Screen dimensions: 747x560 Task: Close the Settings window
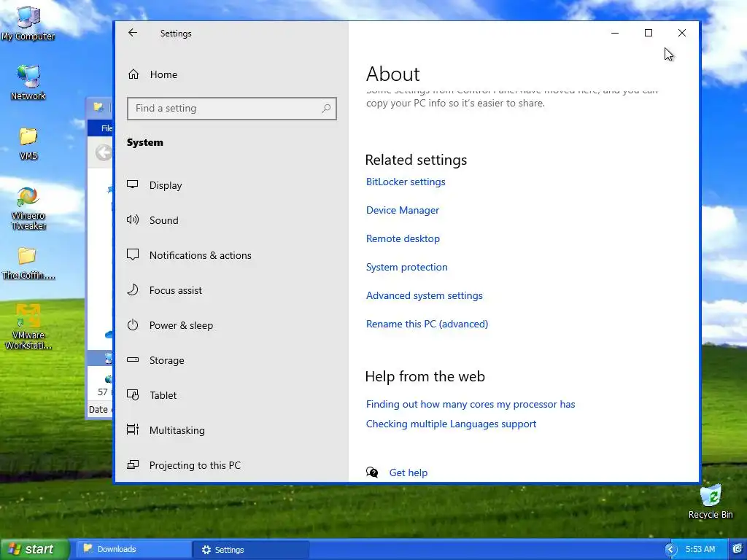(682, 33)
